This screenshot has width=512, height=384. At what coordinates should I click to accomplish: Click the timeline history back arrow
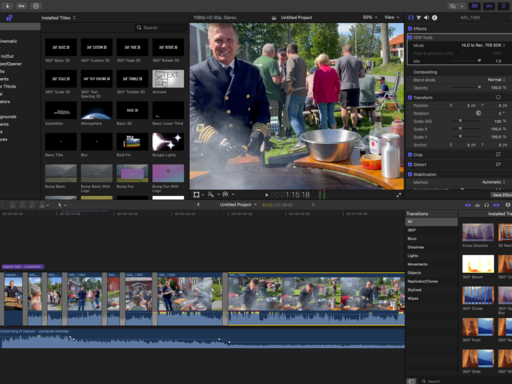[198, 205]
